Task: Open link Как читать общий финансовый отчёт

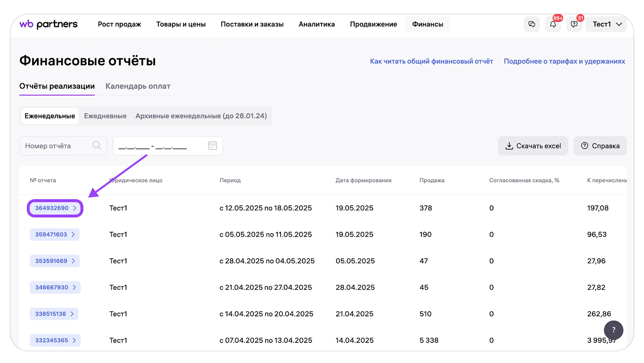Action: pos(431,61)
